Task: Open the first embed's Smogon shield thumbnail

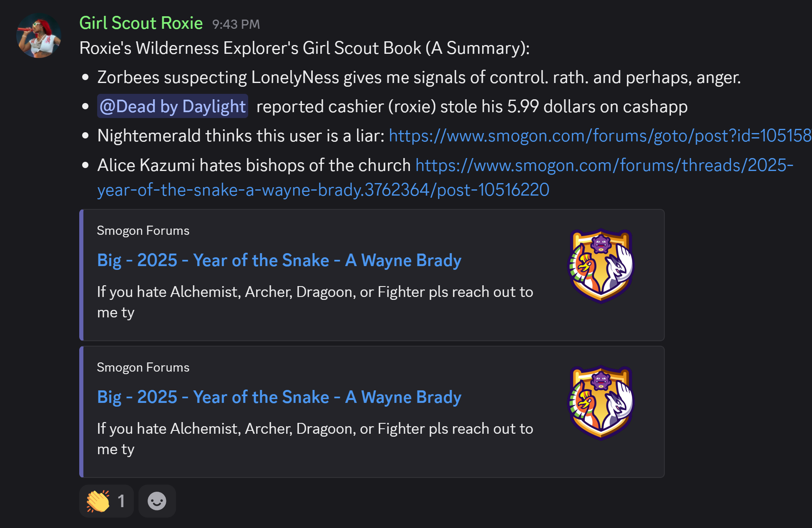Action: (601, 265)
